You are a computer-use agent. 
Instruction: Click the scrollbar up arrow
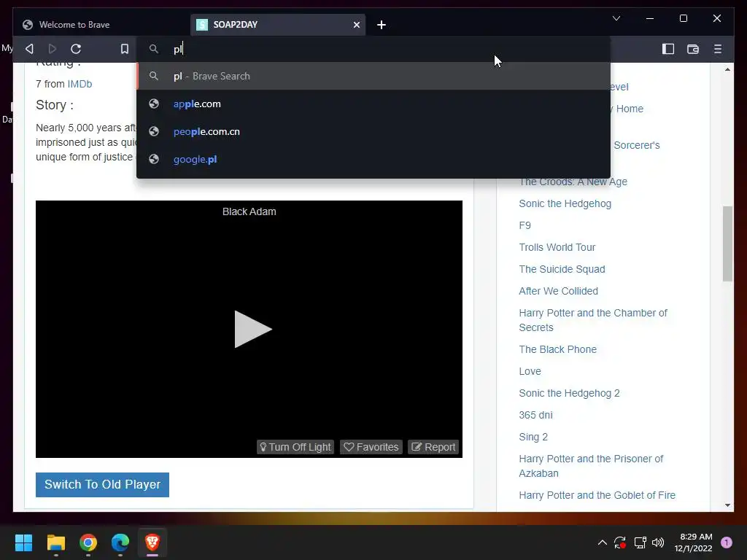727,69
